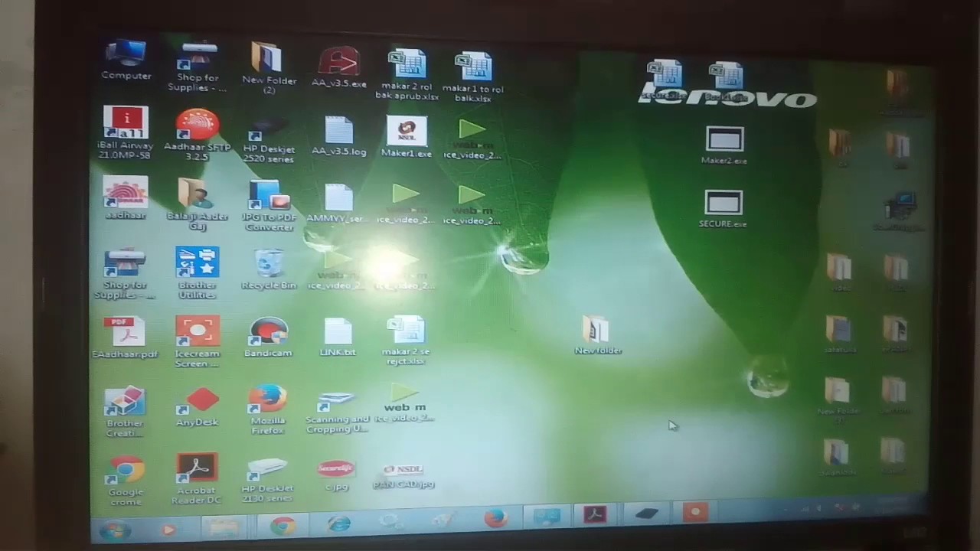Launch JPG To PDF Converter shortcut
The image size is (980, 551).
[268, 205]
